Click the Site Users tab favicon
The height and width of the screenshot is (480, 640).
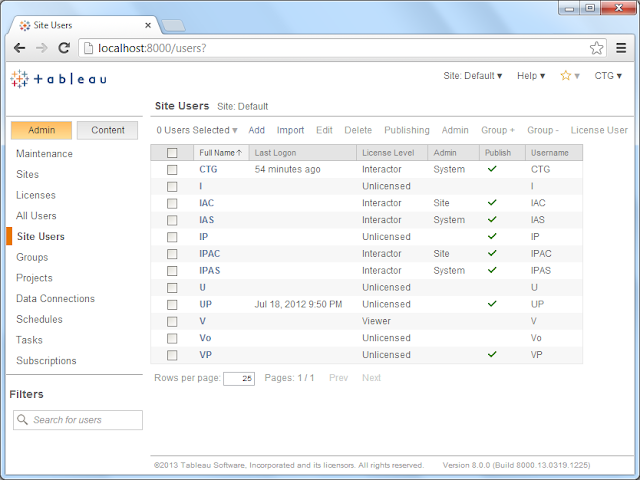[x=24, y=25]
